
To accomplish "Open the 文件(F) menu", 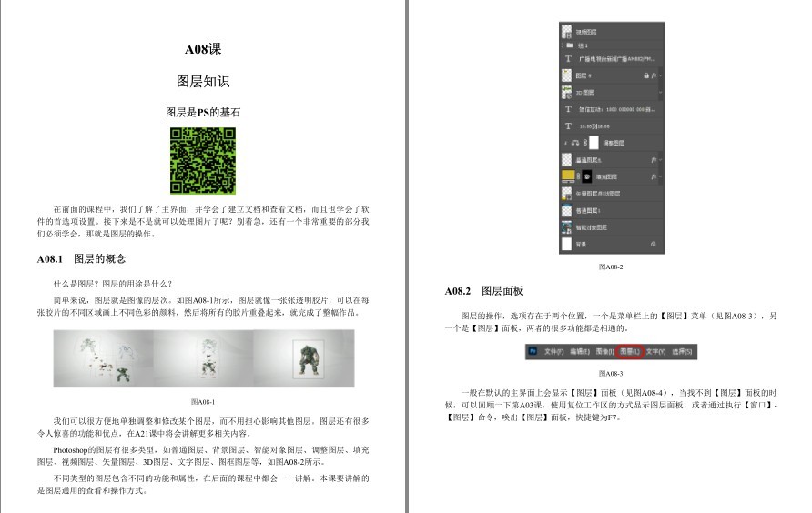I will [x=553, y=351].
